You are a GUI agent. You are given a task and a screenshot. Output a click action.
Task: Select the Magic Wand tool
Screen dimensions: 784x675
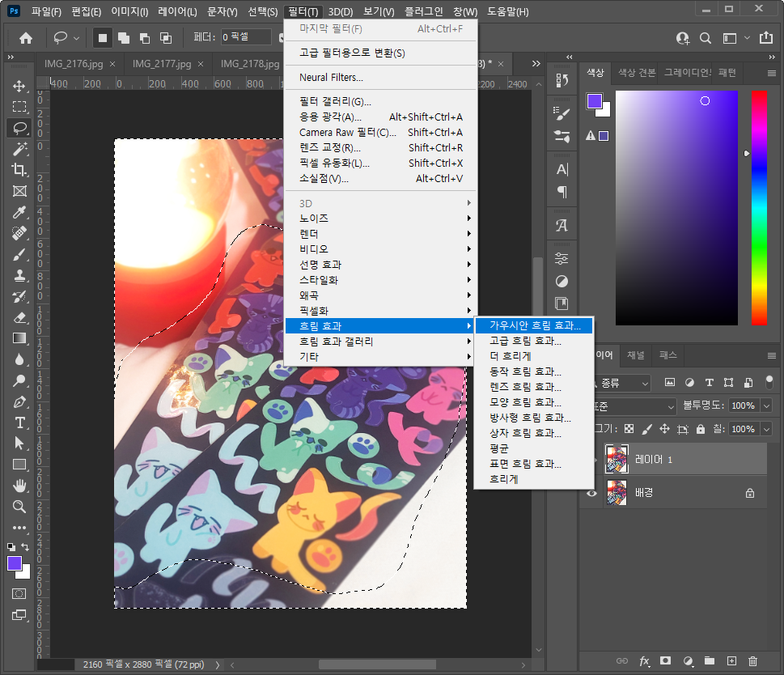click(19, 148)
